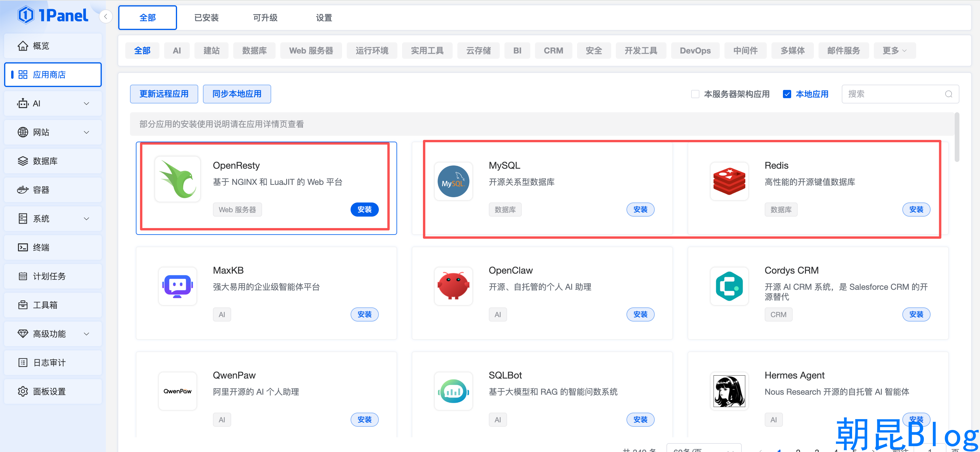Select the Redis red stack logo
This screenshot has width=980, height=452.
pyautogui.click(x=729, y=181)
